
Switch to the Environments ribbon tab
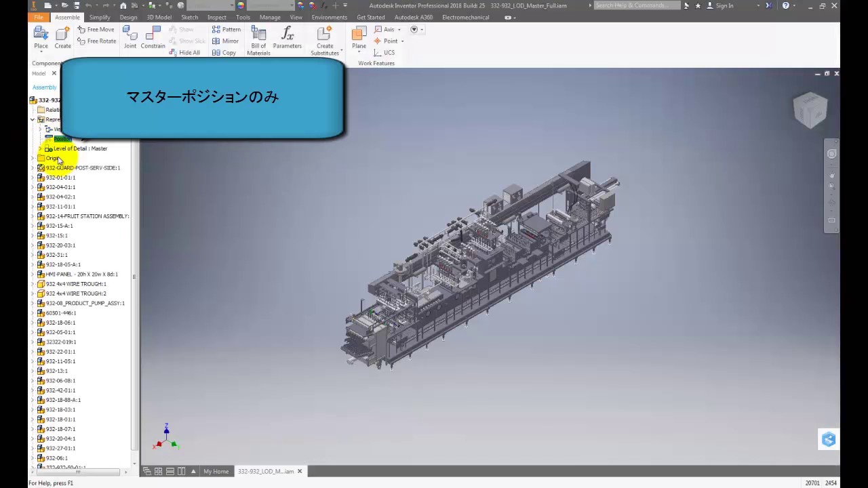point(330,17)
